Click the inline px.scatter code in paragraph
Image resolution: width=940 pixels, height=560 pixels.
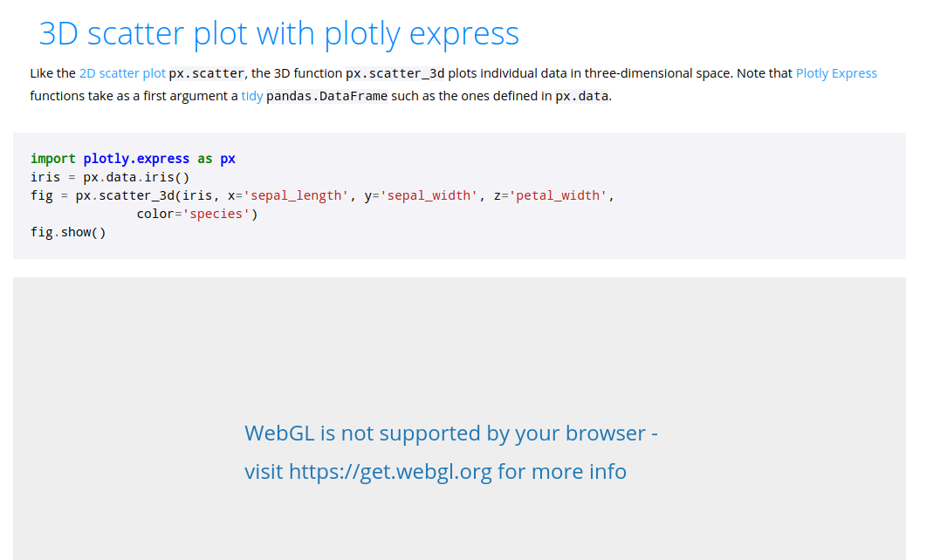click(x=207, y=73)
